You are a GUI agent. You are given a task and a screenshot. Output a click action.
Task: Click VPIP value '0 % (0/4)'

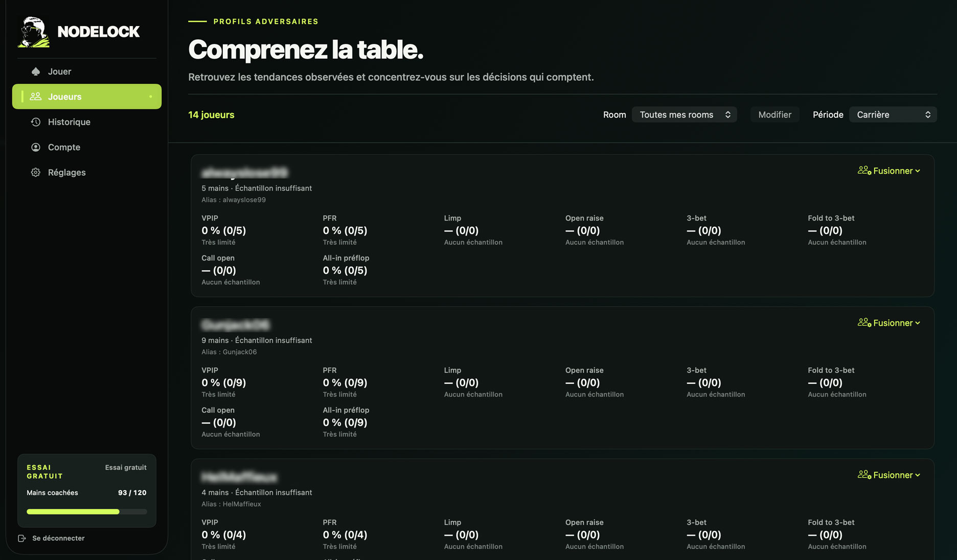tap(224, 535)
